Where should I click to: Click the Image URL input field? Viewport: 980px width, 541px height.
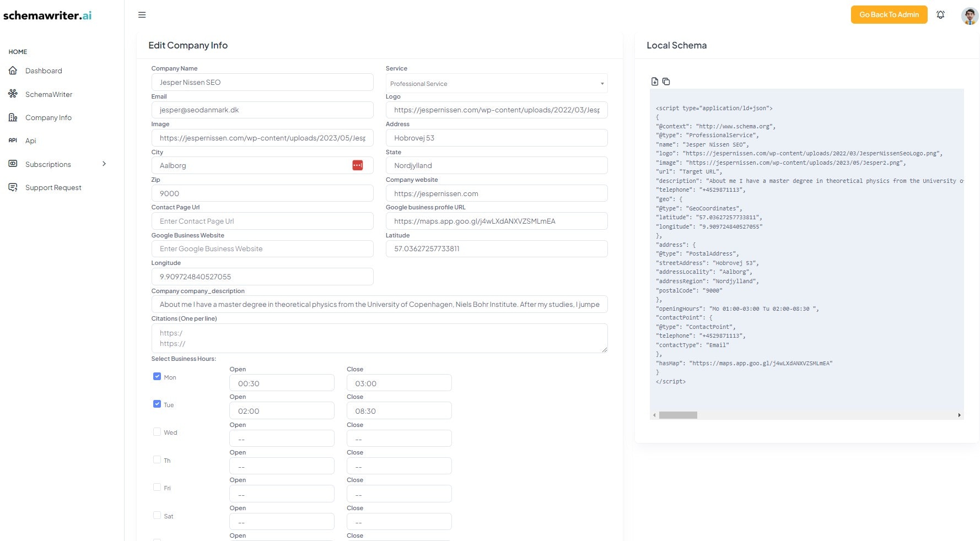[262, 138]
